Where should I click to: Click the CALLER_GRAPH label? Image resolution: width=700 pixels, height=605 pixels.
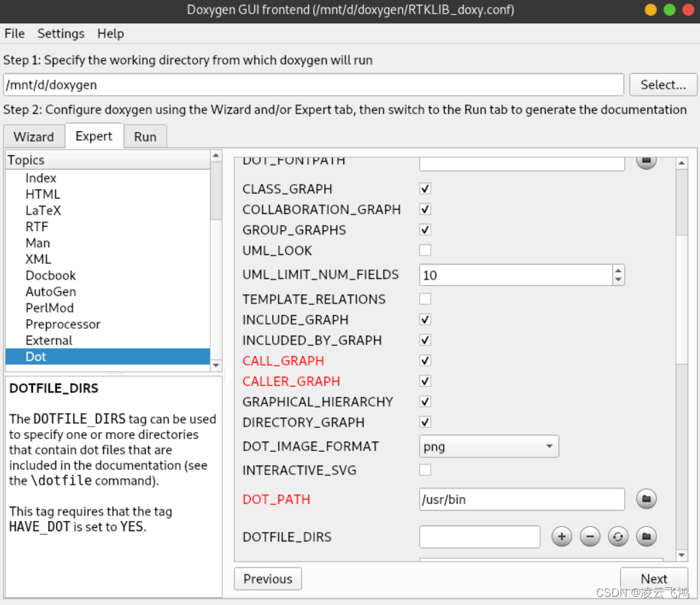[x=291, y=381]
